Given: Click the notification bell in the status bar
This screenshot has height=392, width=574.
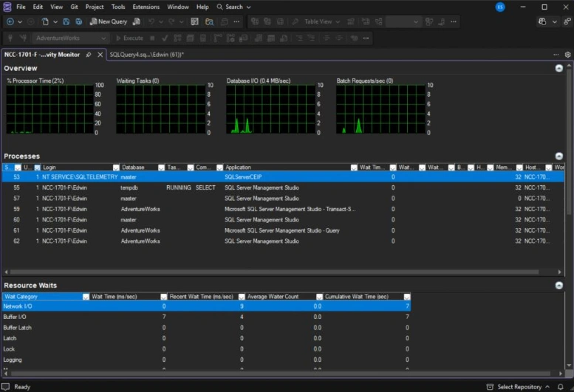Looking at the screenshot, I should [x=560, y=387].
